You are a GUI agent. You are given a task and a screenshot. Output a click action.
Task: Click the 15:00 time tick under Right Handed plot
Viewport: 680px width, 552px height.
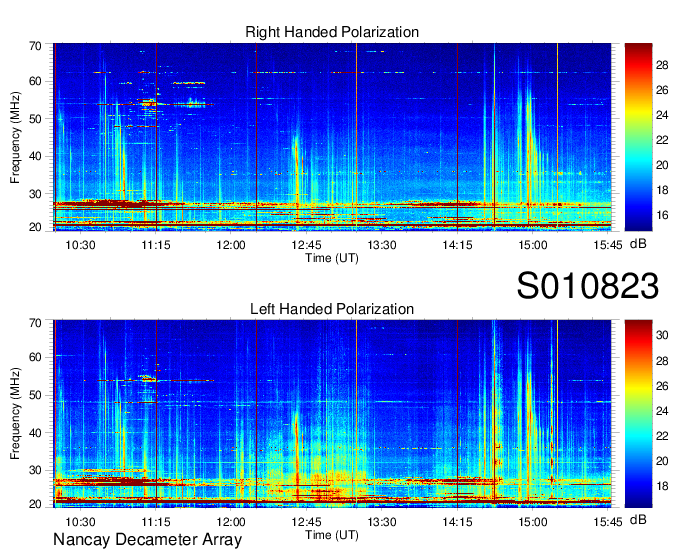click(533, 245)
